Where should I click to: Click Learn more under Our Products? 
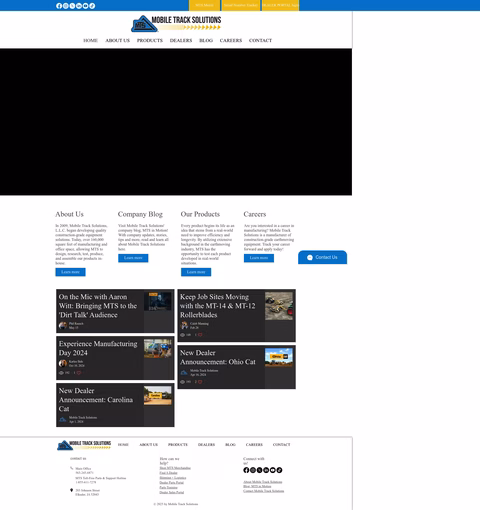[196, 272]
